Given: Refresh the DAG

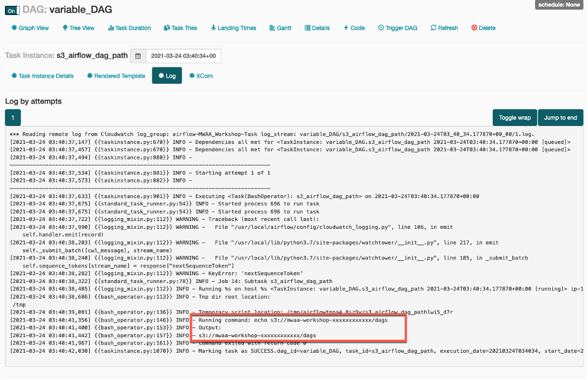Looking at the screenshot, I should coord(444,28).
